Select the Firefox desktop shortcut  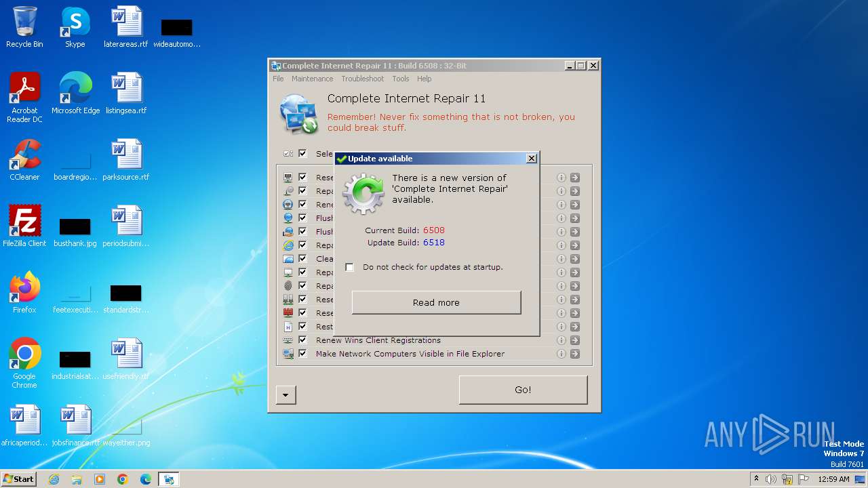[24, 293]
